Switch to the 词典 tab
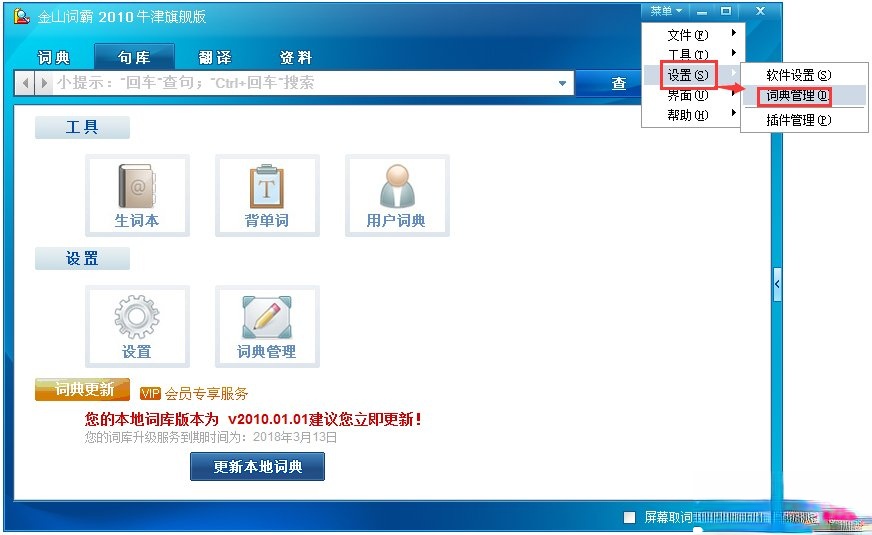 pyautogui.click(x=54, y=57)
